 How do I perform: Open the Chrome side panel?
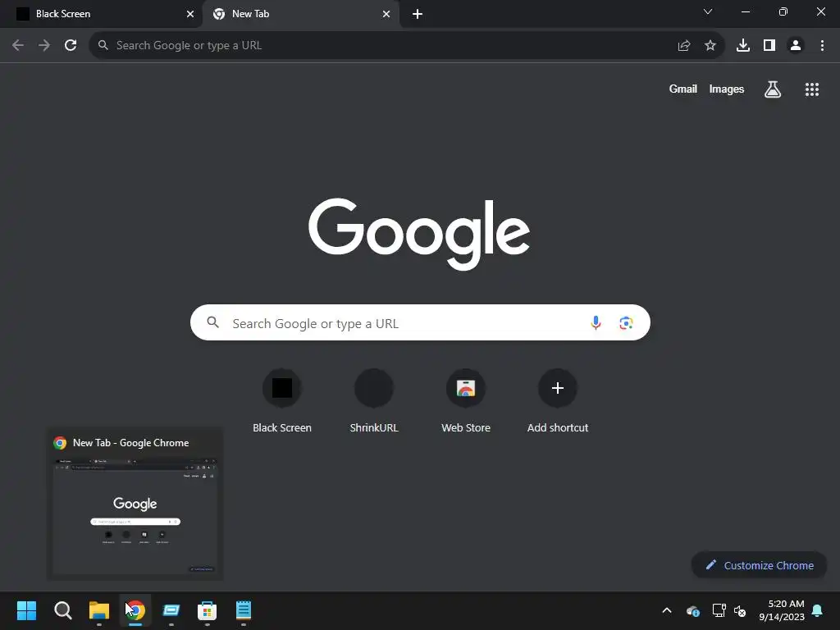click(769, 45)
